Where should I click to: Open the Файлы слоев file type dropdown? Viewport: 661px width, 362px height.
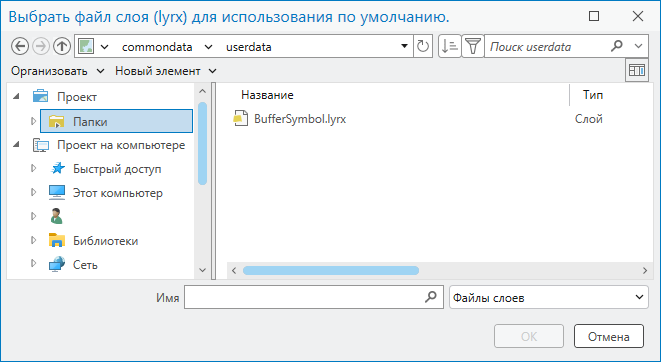(549, 297)
